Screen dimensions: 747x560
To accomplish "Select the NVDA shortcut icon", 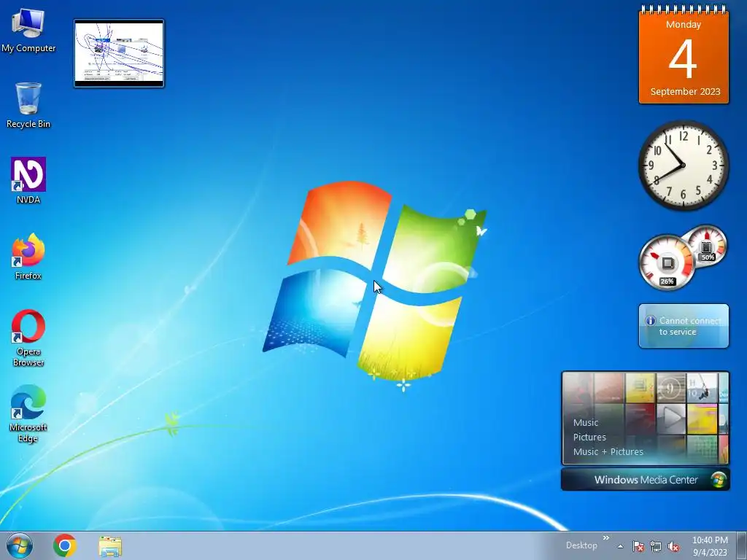I will pyautogui.click(x=28, y=181).
